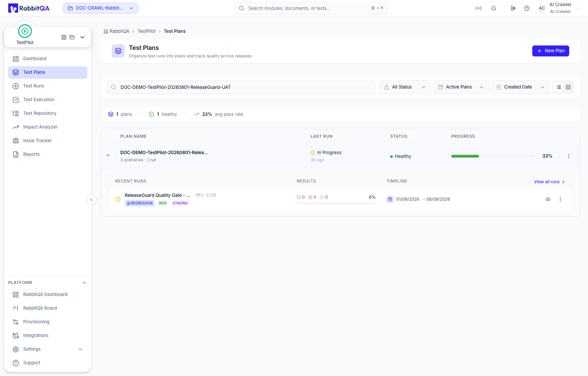Image resolution: width=588 pixels, height=376 pixels.
Task: Click the calendar icon next to 01/08/2026
Action: click(x=390, y=199)
